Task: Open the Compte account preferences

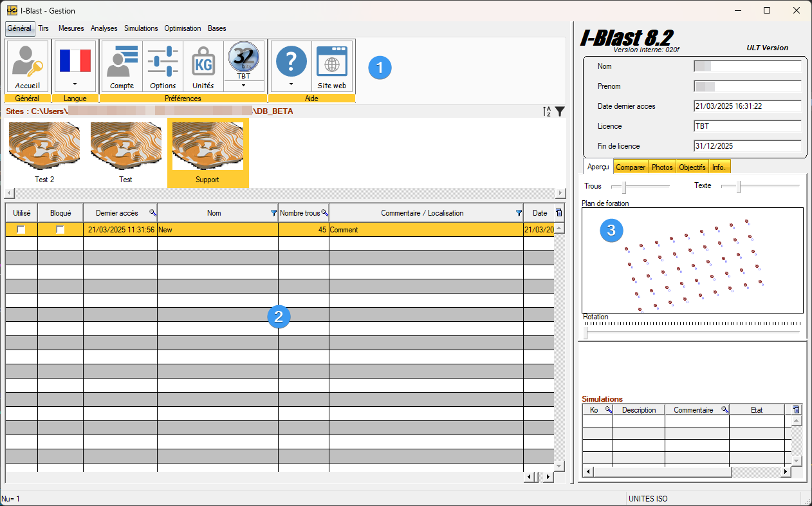Action: coord(122,66)
